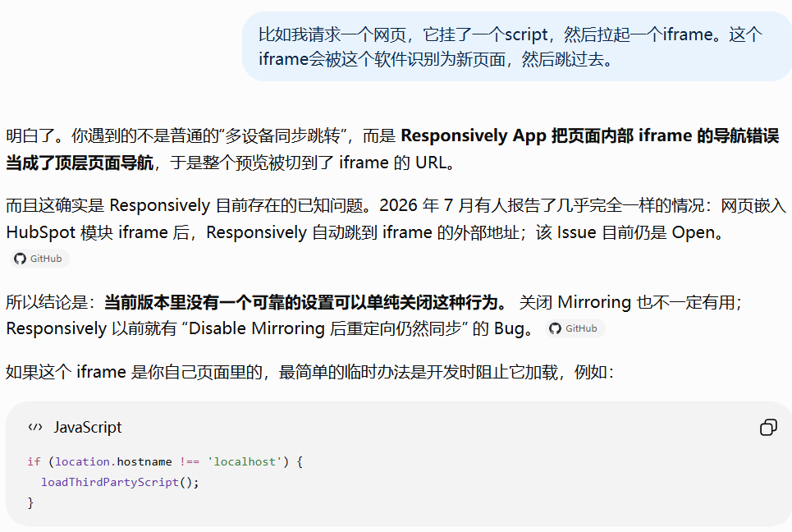
Task: Click the code line 'loadThirdPartyScript();'
Action: tap(120, 483)
